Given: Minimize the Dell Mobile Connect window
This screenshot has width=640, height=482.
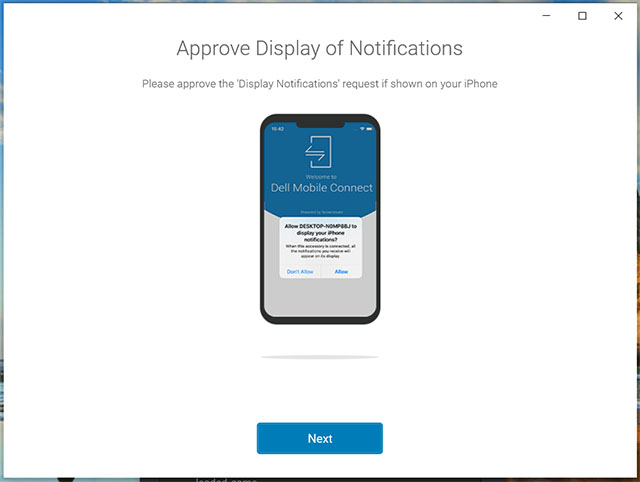Looking at the screenshot, I should [546, 16].
